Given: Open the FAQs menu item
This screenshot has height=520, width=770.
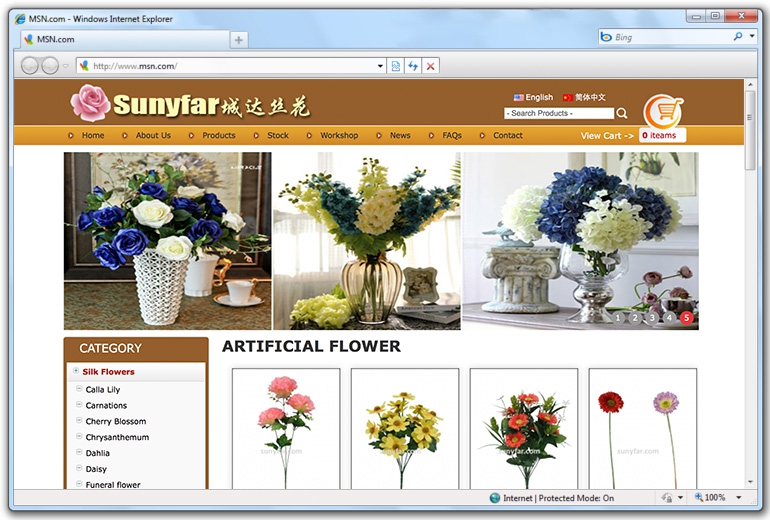Looking at the screenshot, I should point(452,136).
